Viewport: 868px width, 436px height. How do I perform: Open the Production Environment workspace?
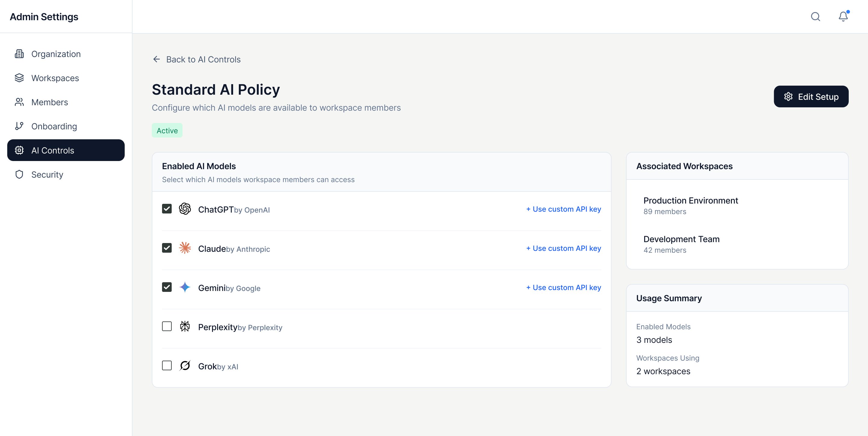(737, 206)
